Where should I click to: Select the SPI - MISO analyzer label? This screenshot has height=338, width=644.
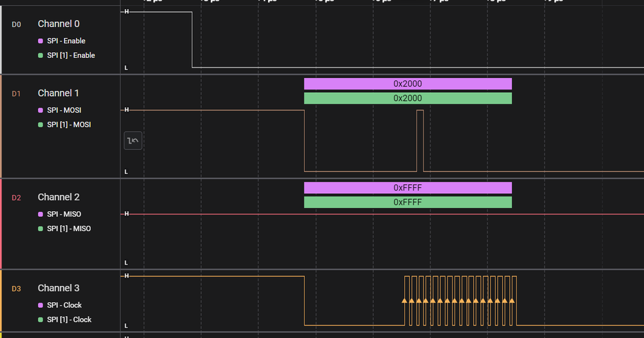(x=64, y=214)
